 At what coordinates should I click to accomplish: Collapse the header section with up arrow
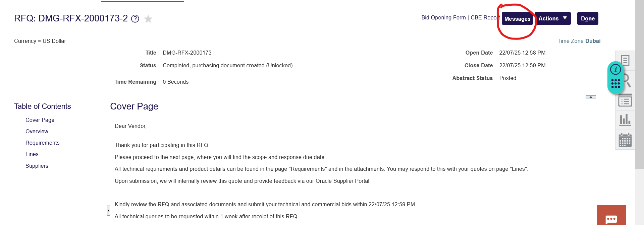click(591, 97)
